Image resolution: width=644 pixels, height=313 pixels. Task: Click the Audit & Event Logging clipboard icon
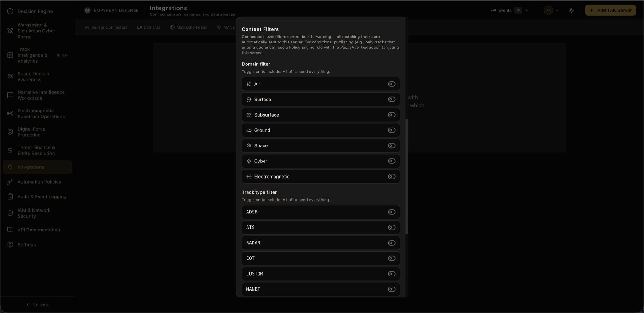(10, 197)
